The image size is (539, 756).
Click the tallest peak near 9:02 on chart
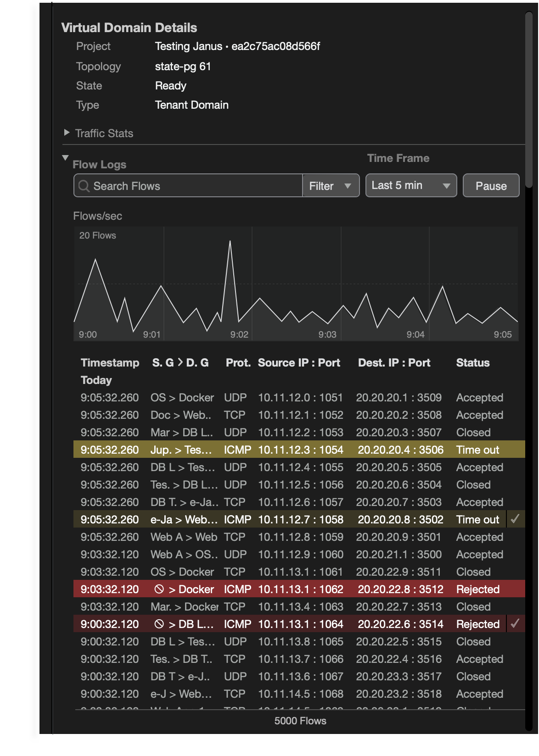click(x=230, y=242)
